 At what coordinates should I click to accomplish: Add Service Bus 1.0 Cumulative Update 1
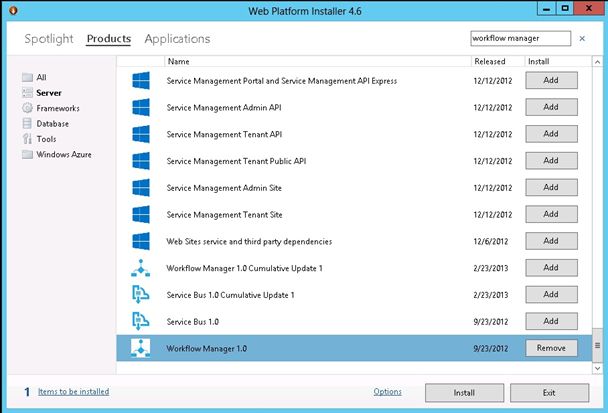pos(551,294)
